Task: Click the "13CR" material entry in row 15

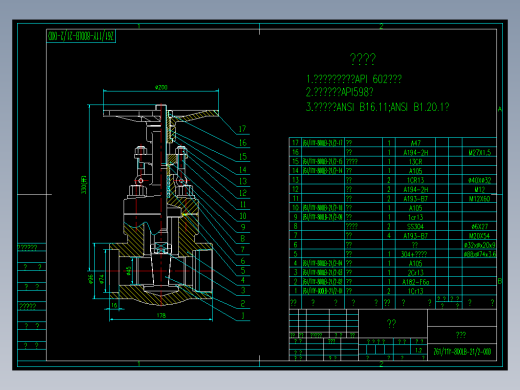Action: pyautogui.click(x=415, y=162)
